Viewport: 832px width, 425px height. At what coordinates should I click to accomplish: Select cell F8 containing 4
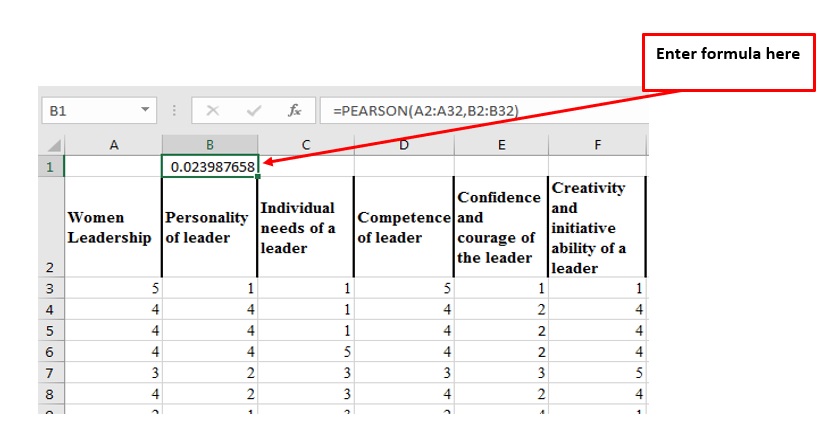click(x=597, y=394)
